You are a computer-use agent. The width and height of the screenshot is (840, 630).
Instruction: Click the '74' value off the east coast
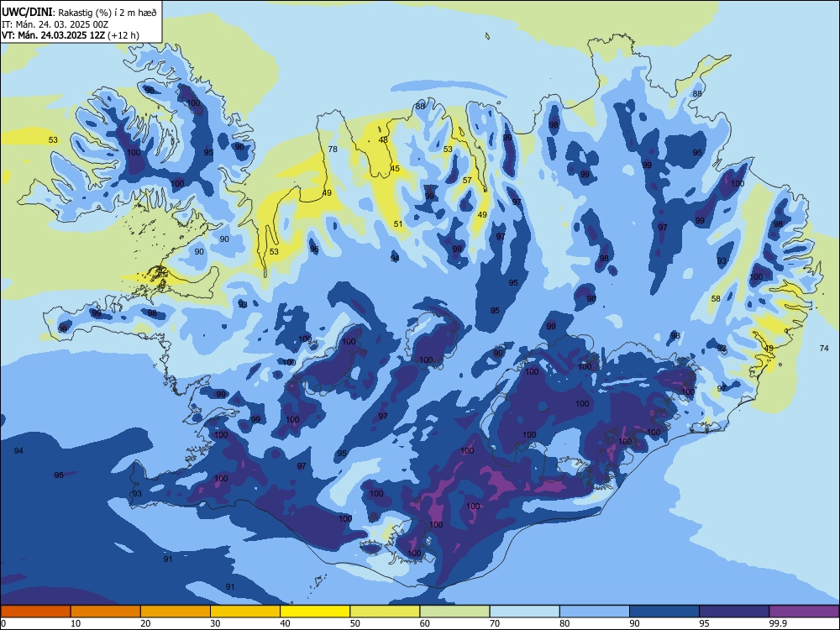[x=824, y=349]
